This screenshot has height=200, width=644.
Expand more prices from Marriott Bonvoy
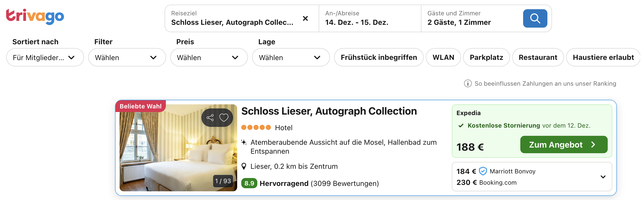603,177
